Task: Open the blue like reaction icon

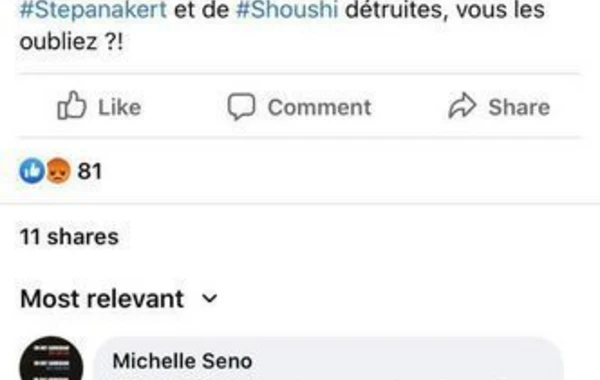Action: (x=32, y=171)
